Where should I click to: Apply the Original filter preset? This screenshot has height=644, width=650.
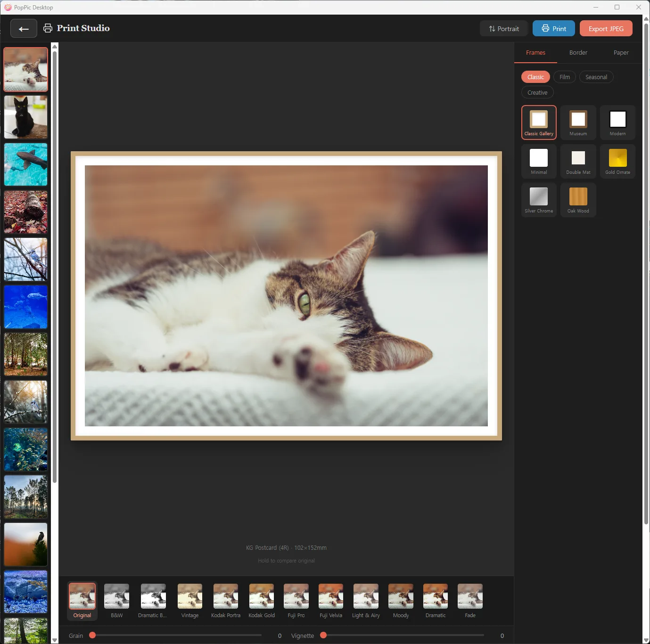point(82,601)
